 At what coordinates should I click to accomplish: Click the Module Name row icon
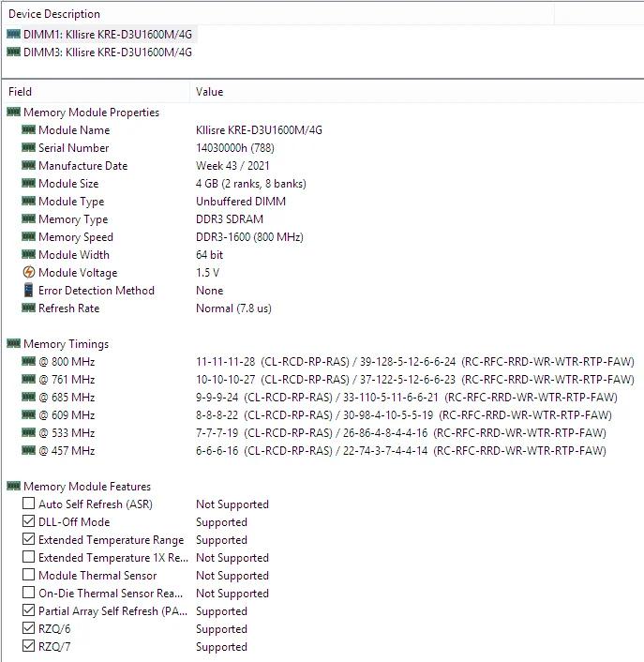pos(28,129)
